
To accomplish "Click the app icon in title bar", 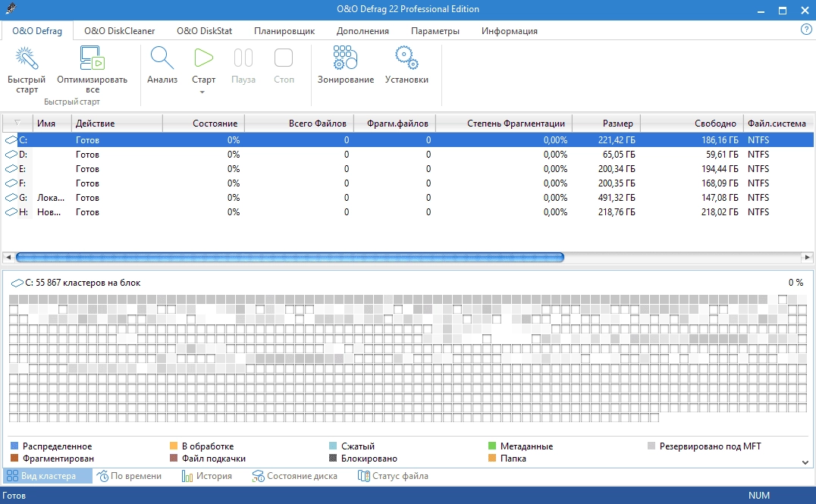I will [11, 9].
